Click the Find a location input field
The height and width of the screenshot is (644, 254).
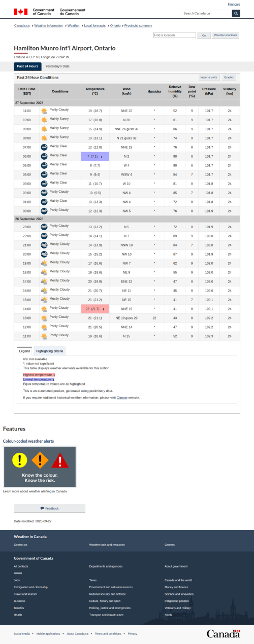tap(174, 35)
